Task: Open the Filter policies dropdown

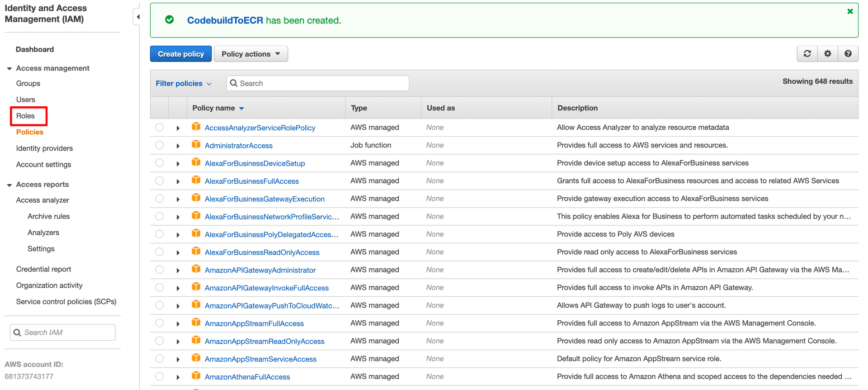Action: 184,83
